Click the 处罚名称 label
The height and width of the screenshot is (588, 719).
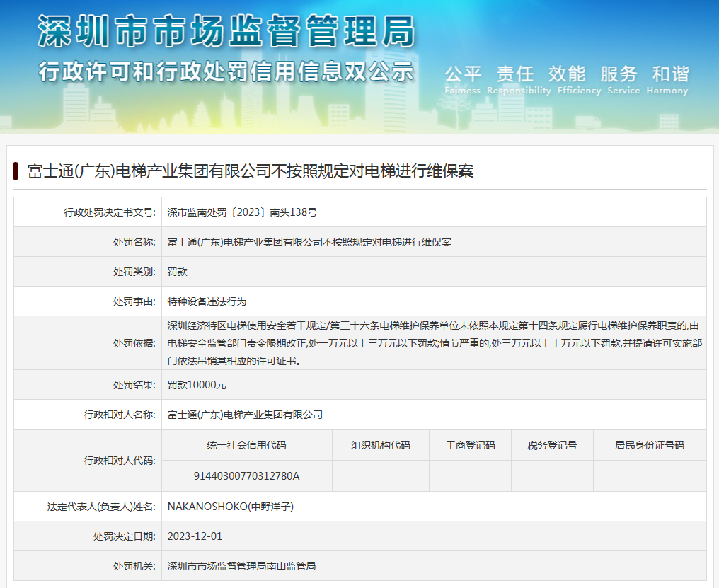pyautogui.click(x=134, y=242)
